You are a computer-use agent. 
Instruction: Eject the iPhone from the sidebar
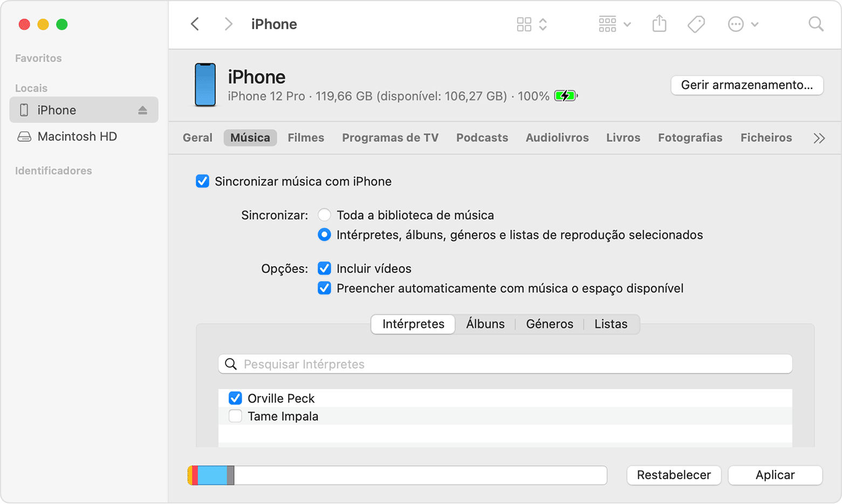[x=142, y=110]
